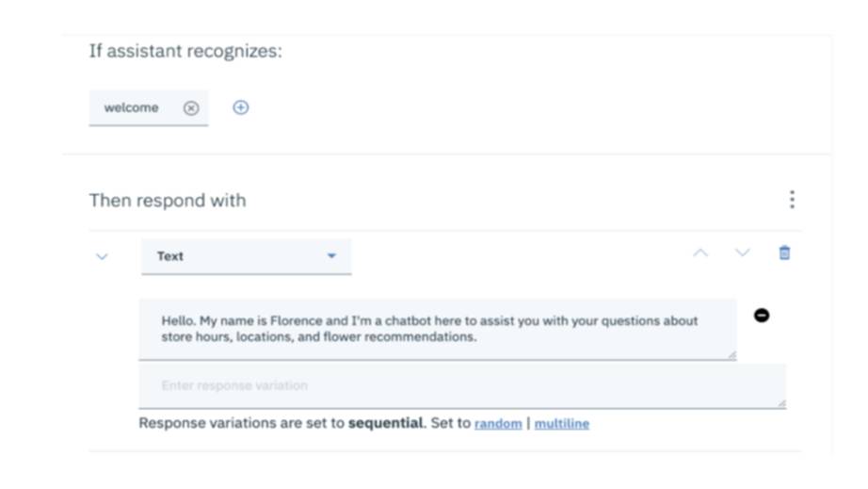The image size is (868, 489).
Task: Set response variations to random
Action: [498, 424]
